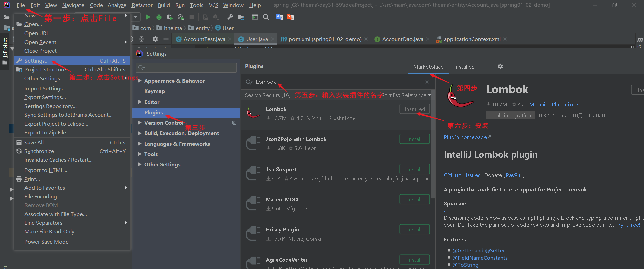Image resolution: width=644 pixels, height=269 pixels.
Task: Close the User.java editor tab
Action: click(273, 39)
